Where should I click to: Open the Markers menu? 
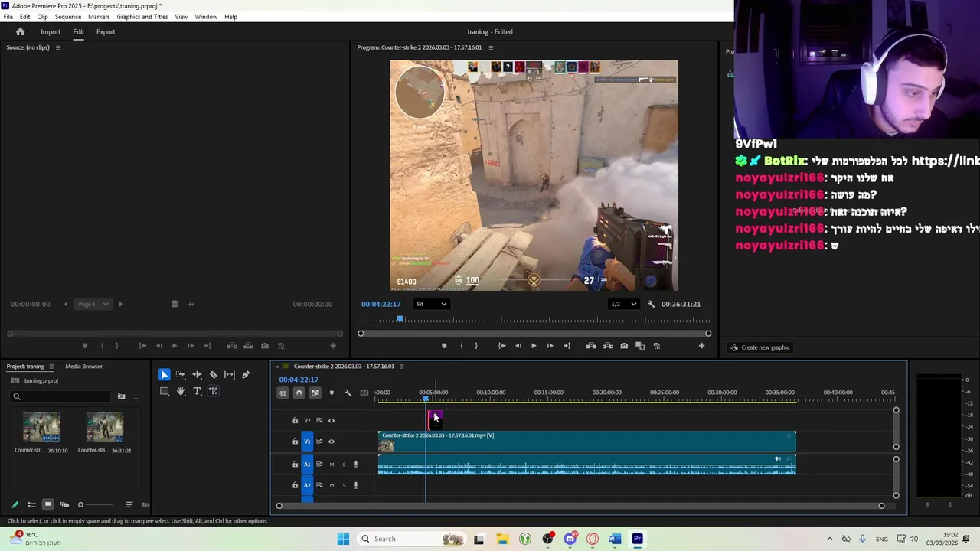[99, 16]
